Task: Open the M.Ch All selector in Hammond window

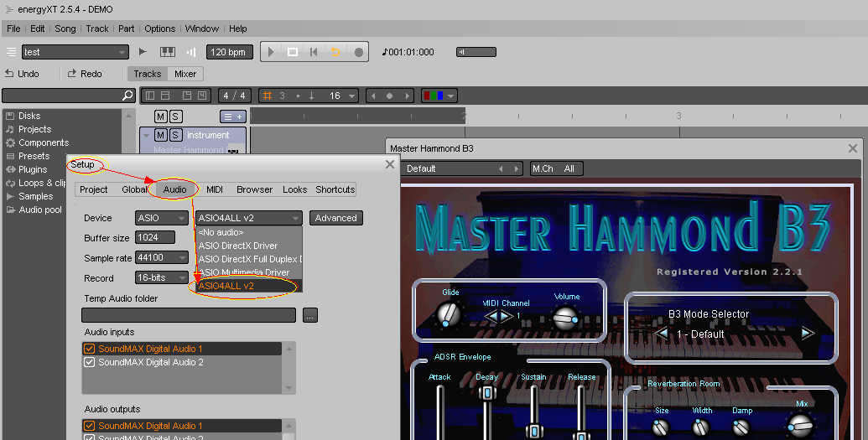Action: point(556,168)
